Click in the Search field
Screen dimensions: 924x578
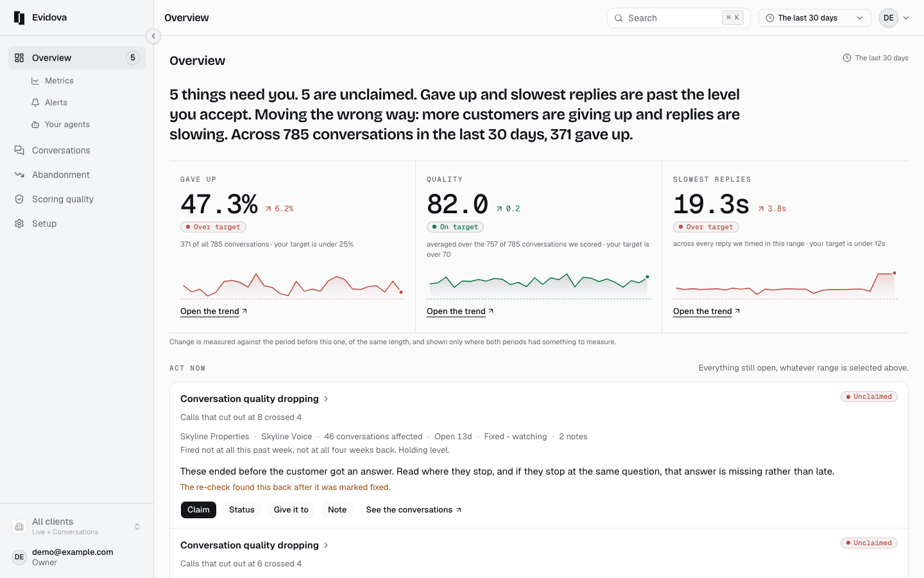(679, 18)
